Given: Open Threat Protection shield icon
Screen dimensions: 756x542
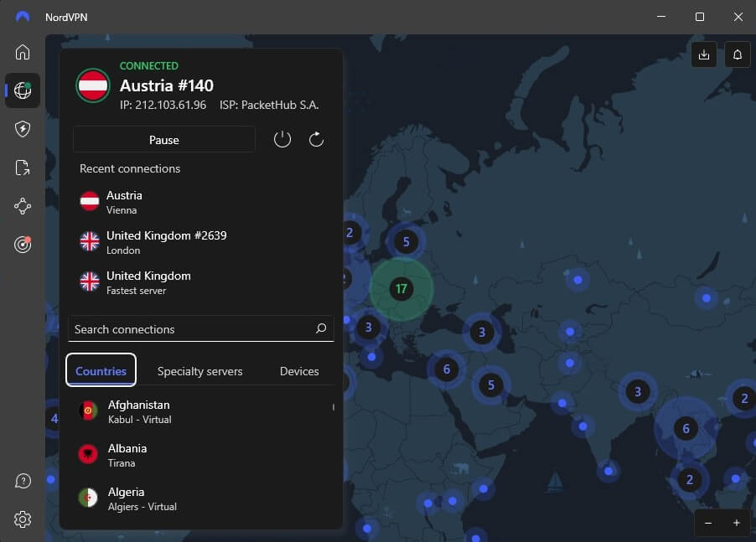Looking at the screenshot, I should pyautogui.click(x=22, y=129).
